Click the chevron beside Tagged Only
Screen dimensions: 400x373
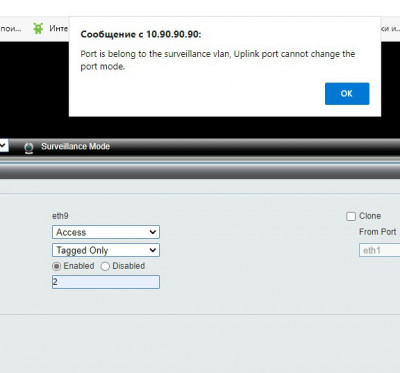pyautogui.click(x=153, y=250)
